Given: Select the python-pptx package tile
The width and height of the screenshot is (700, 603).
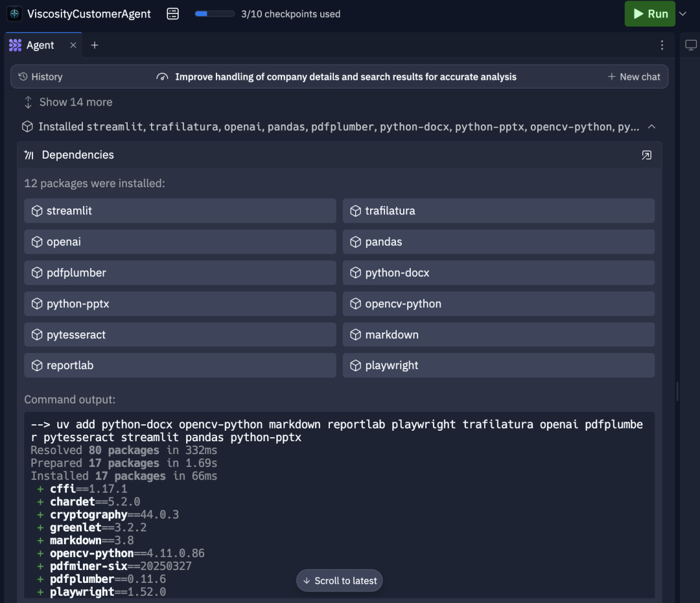Looking at the screenshot, I should pyautogui.click(x=180, y=304).
